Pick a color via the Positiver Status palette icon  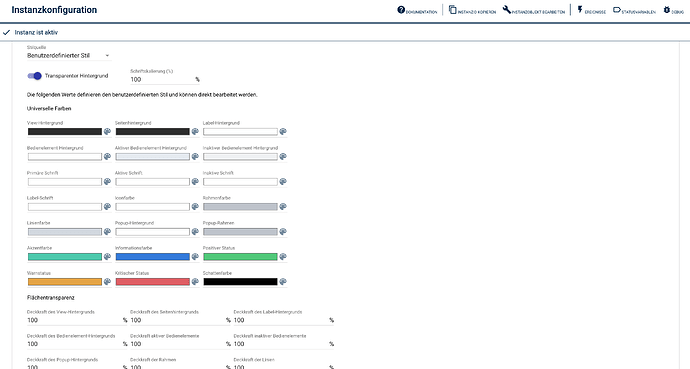coord(283,257)
